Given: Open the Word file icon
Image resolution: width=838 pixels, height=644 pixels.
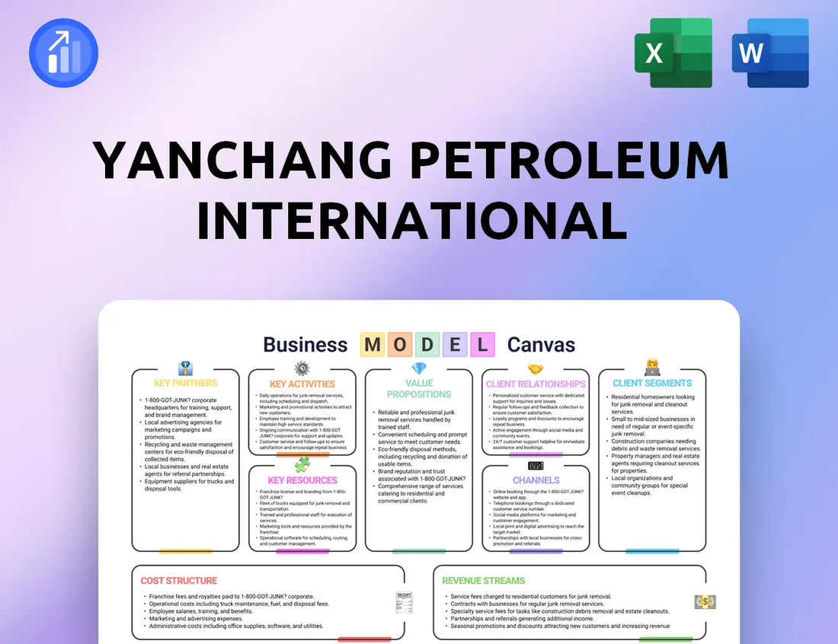Looking at the screenshot, I should point(770,53).
